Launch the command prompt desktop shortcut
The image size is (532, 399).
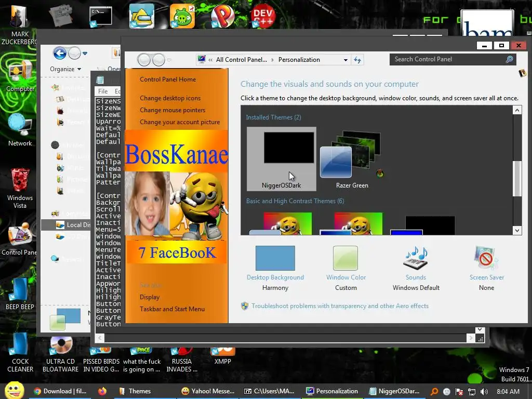(100, 16)
